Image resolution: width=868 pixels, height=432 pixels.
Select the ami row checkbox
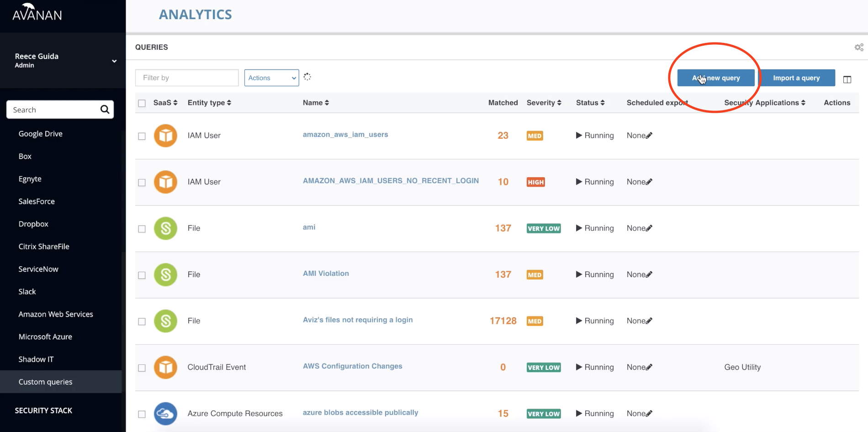click(x=142, y=229)
